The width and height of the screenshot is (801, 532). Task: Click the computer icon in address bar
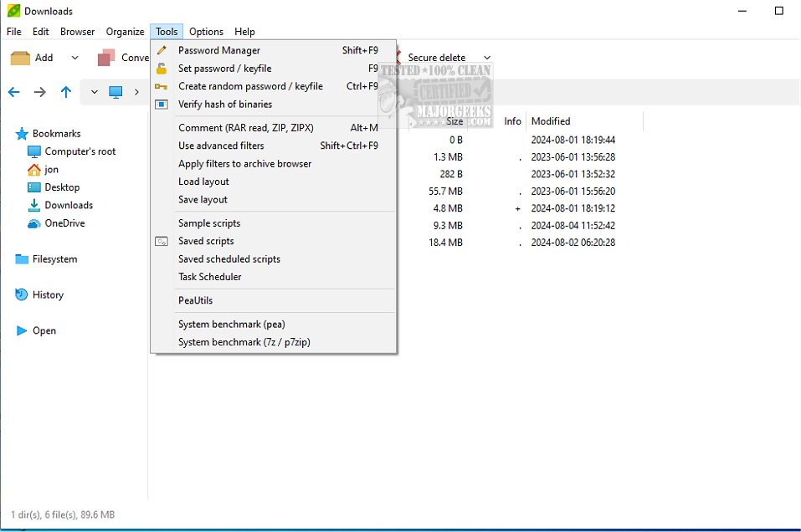[x=116, y=92]
